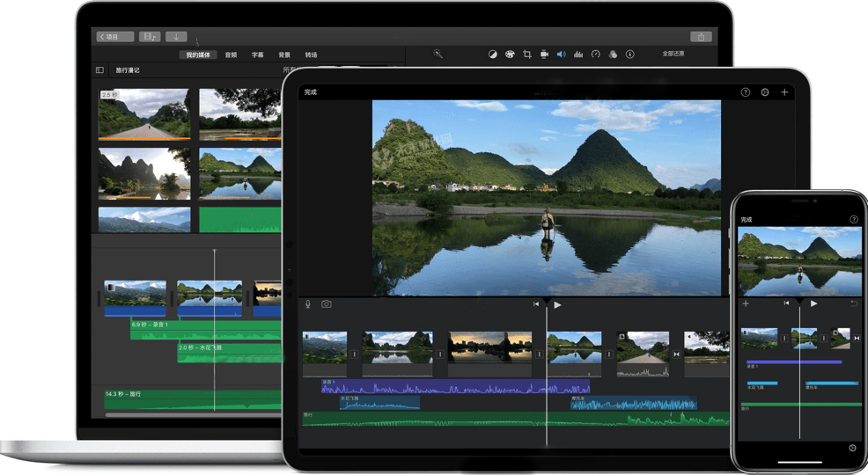The image size is (868, 475).
Task: Click the share icon on MacBook window
Action: pos(701,36)
